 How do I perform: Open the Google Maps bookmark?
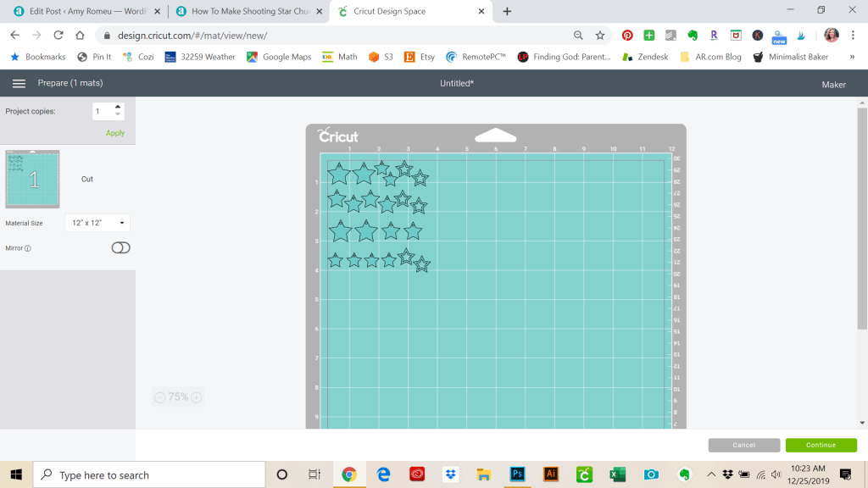tap(279, 57)
